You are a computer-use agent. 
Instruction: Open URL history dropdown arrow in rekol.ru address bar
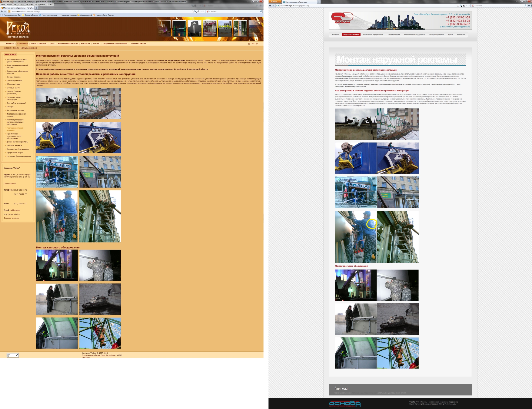coord(201,11)
